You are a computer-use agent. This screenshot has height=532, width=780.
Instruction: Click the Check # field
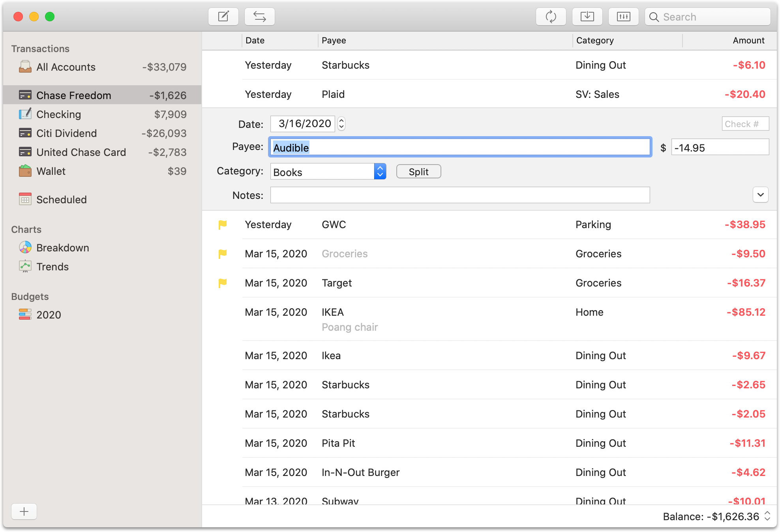coord(745,124)
